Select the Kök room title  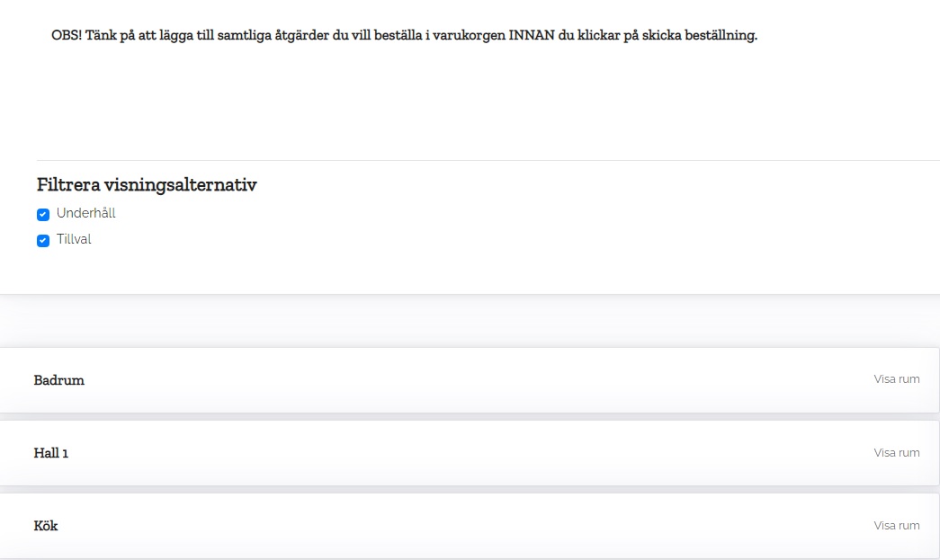[x=46, y=526]
